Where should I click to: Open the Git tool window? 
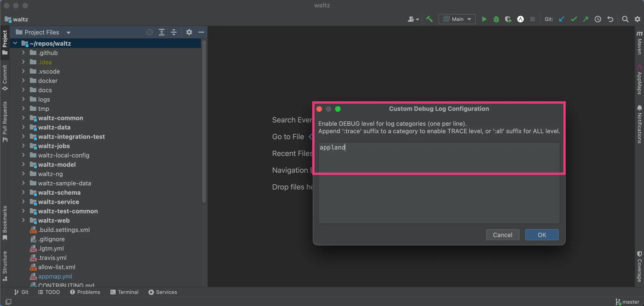coord(21,292)
